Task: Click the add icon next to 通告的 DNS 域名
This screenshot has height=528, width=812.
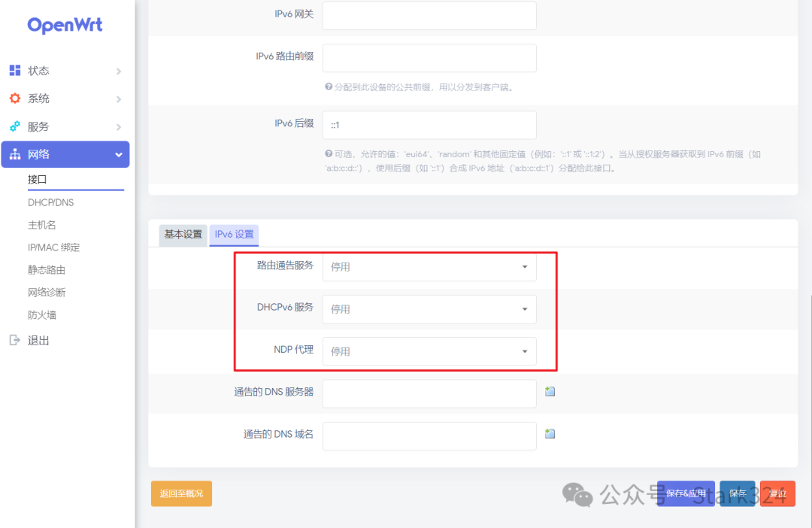Action: point(550,433)
